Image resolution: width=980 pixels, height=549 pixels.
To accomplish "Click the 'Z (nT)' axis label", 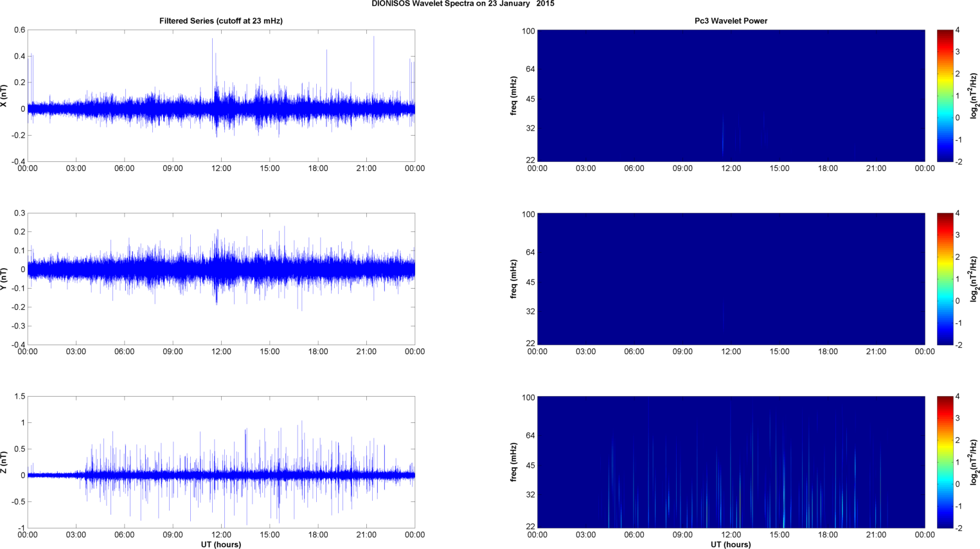I will tap(4, 462).
